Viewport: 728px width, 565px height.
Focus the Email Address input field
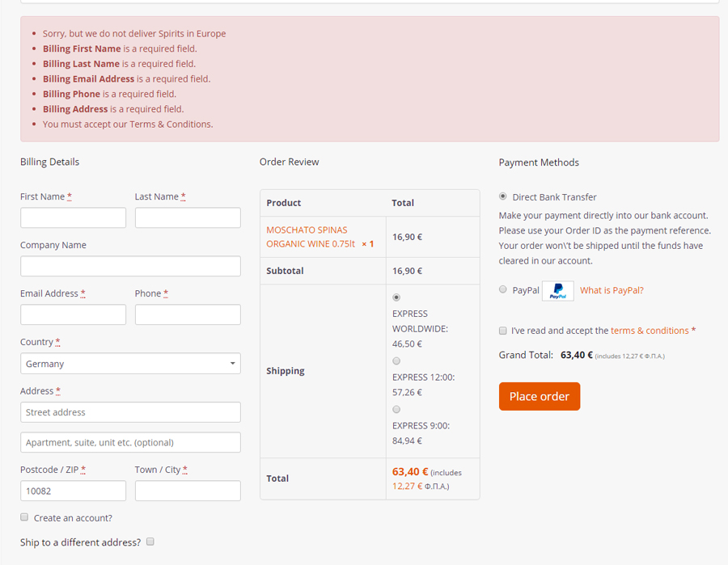(x=73, y=315)
